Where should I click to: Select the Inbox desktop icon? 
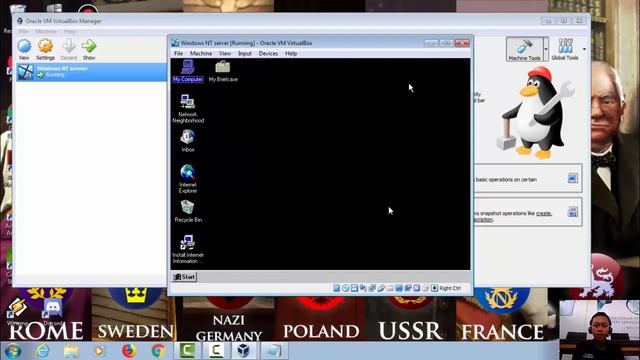(188, 141)
